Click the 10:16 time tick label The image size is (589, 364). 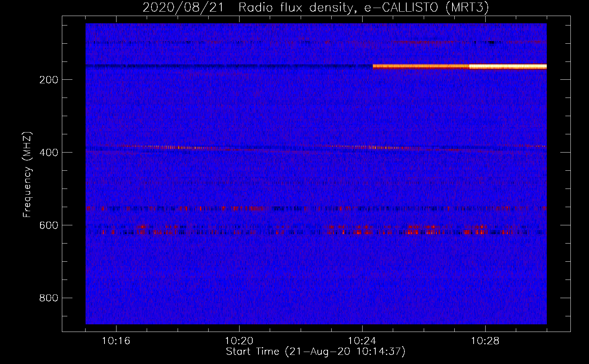coord(116,341)
